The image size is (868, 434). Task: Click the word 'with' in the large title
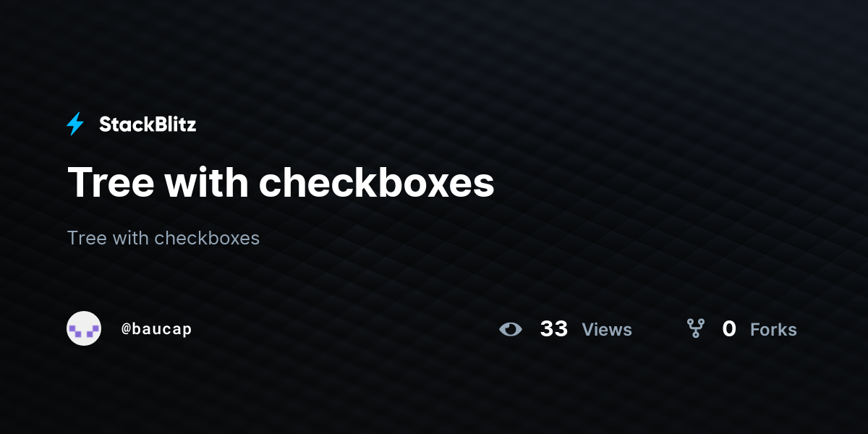(x=207, y=182)
